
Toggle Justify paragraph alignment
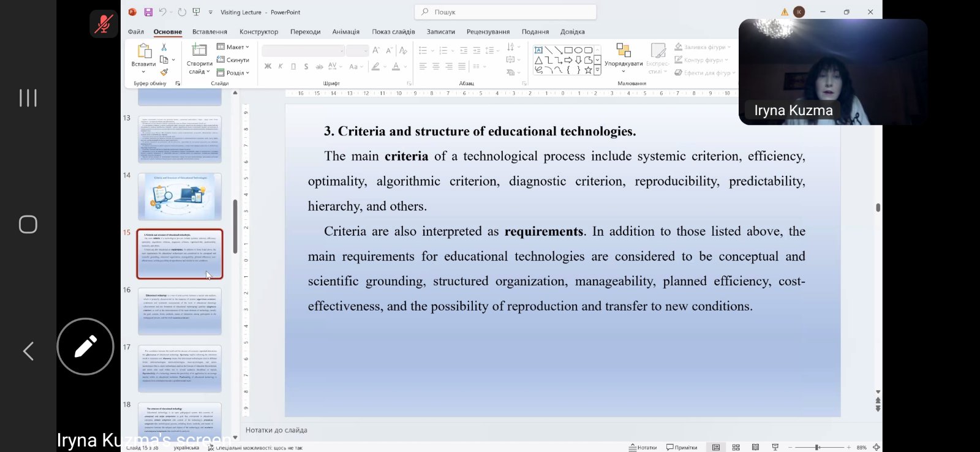462,66
